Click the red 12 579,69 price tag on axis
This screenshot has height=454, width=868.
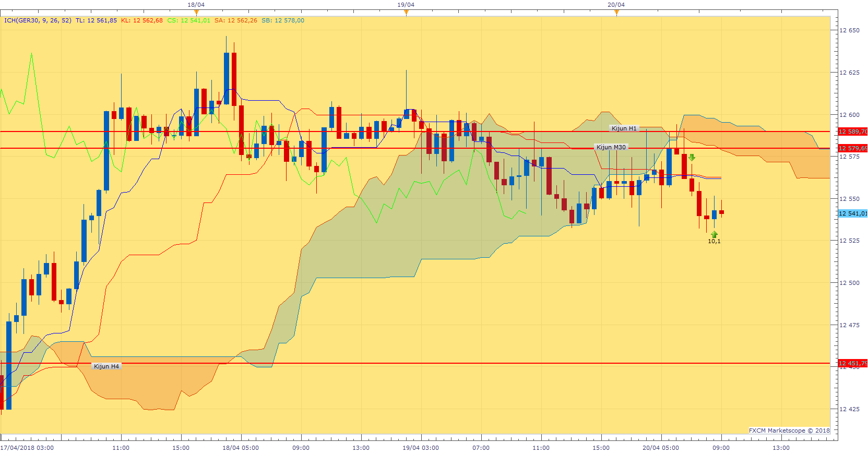(853, 148)
